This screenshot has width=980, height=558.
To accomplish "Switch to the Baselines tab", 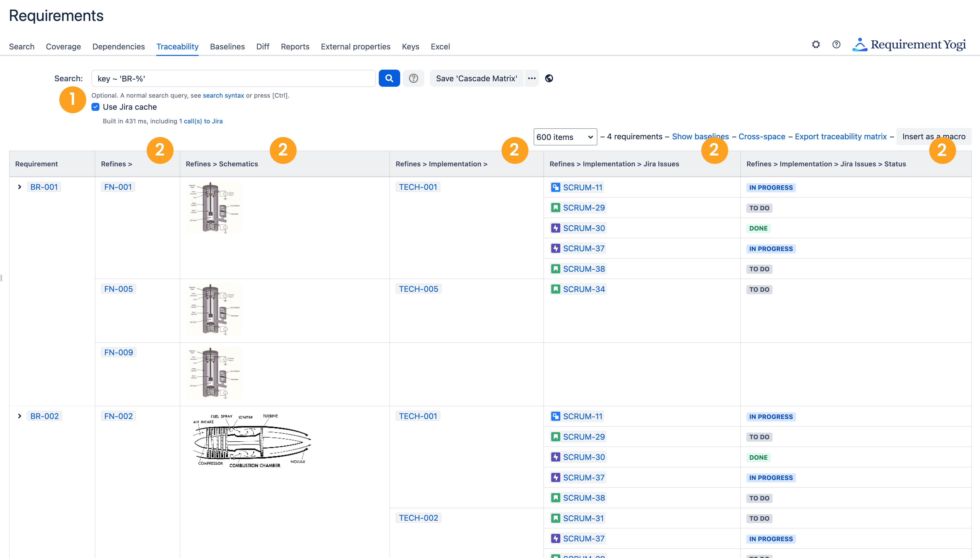I will point(227,46).
